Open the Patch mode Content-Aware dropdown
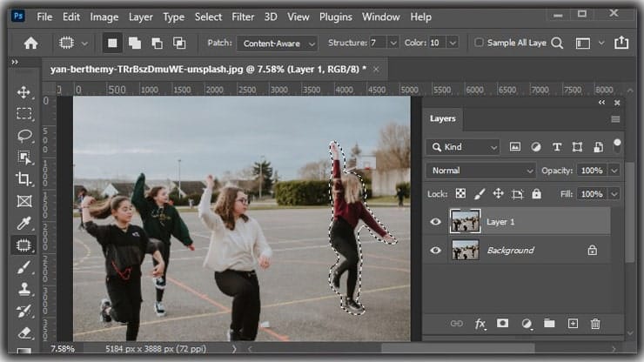The height and width of the screenshot is (362, 644). coord(278,44)
